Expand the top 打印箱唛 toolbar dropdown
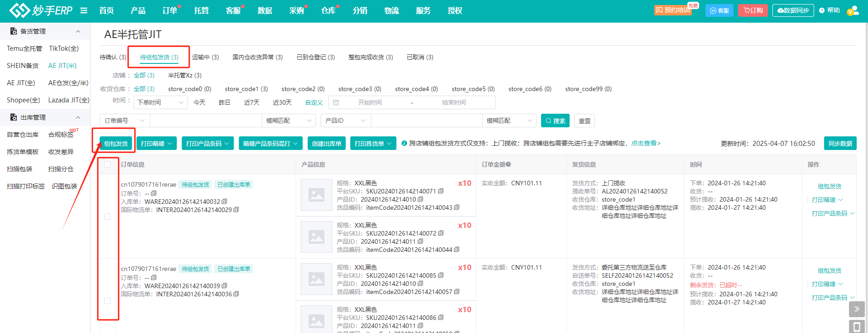The height and width of the screenshot is (333, 868). click(x=157, y=144)
